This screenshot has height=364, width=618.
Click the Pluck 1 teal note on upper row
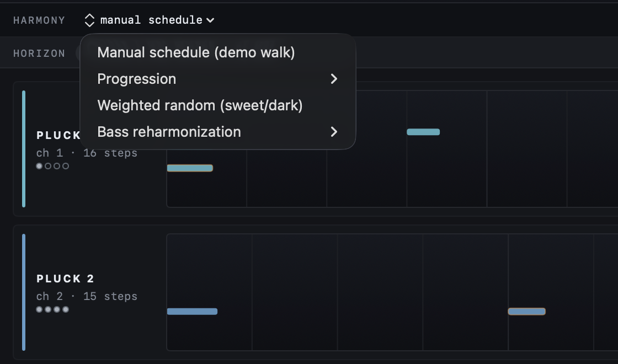click(423, 132)
